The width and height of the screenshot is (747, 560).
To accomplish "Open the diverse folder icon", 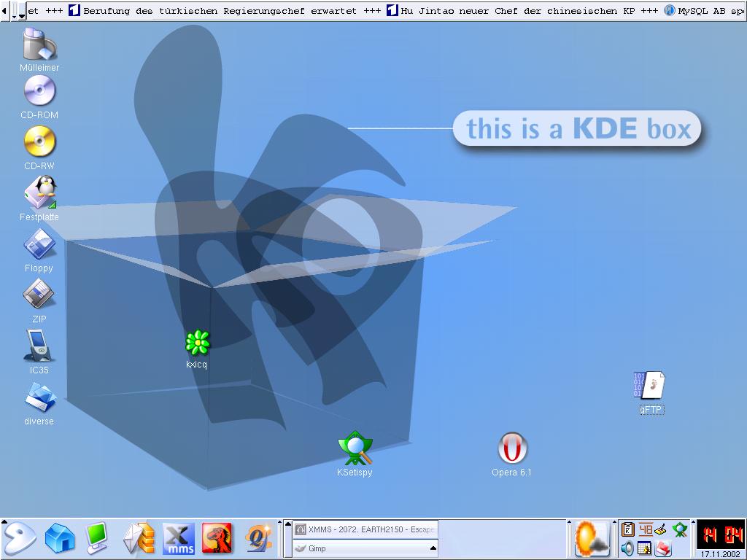I will [x=41, y=397].
